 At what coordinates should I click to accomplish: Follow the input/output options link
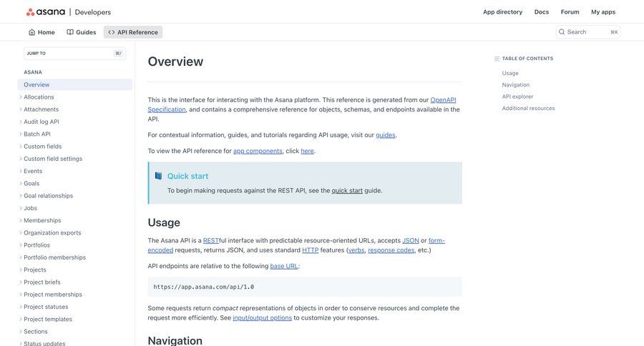click(262, 317)
